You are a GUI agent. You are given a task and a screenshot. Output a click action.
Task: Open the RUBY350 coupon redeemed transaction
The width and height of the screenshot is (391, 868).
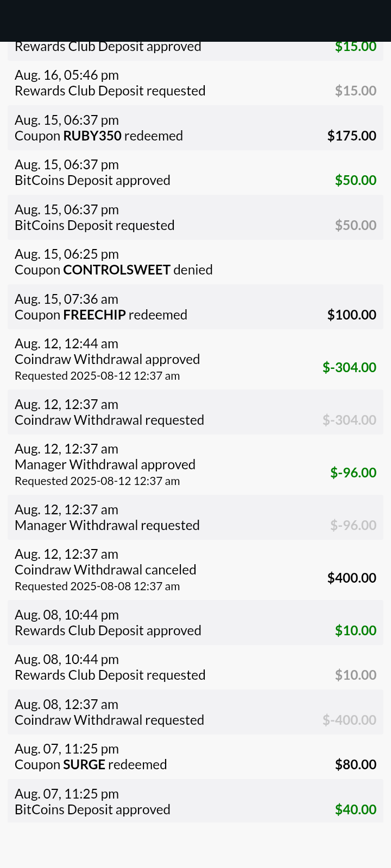tap(195, 128)
